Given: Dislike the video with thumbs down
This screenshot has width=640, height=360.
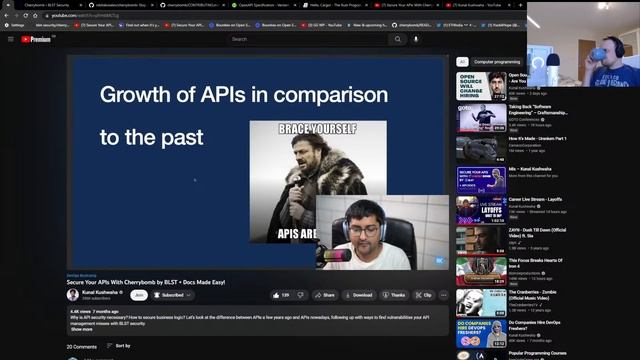Looking at the screenshot, I should pos(301,295).
